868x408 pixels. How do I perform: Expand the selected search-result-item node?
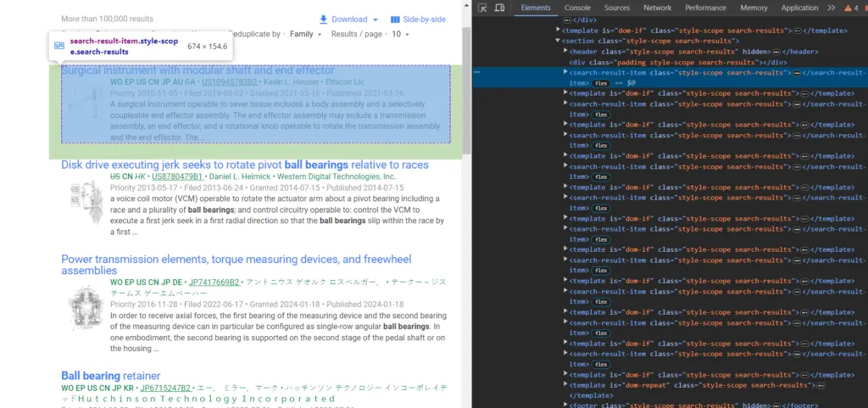(x=566, y=73)
